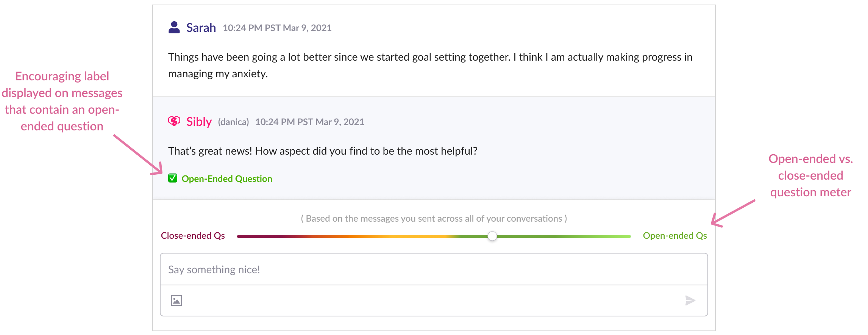
Task: Click the "Open-ended Qs" label
Action: click(x=674, y=236)
